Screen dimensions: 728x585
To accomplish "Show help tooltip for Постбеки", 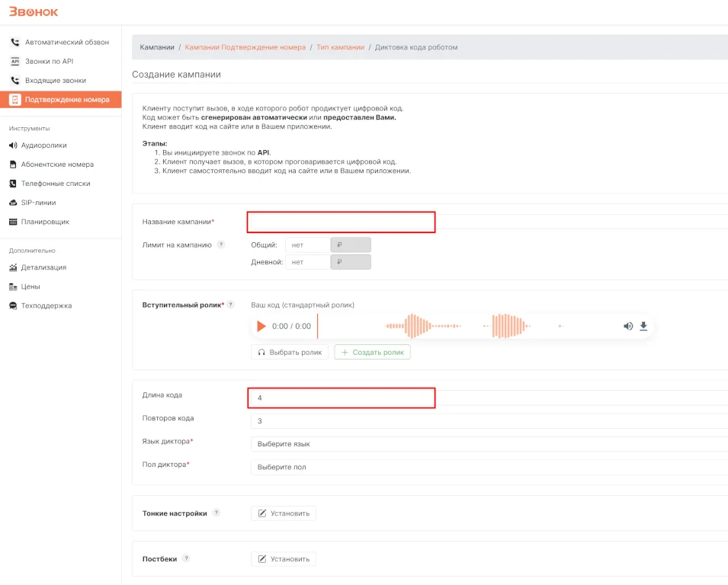I will (x=186, y=559).
